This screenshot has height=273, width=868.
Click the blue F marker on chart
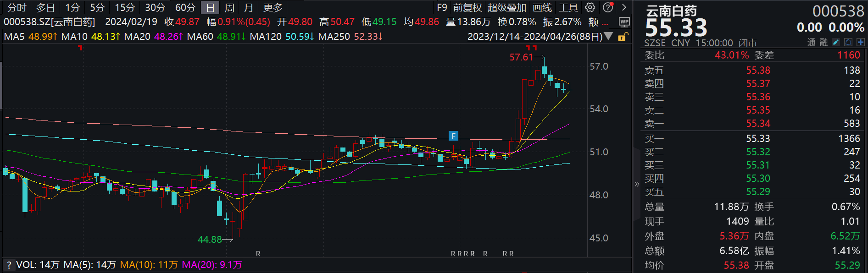click(453, 136)
